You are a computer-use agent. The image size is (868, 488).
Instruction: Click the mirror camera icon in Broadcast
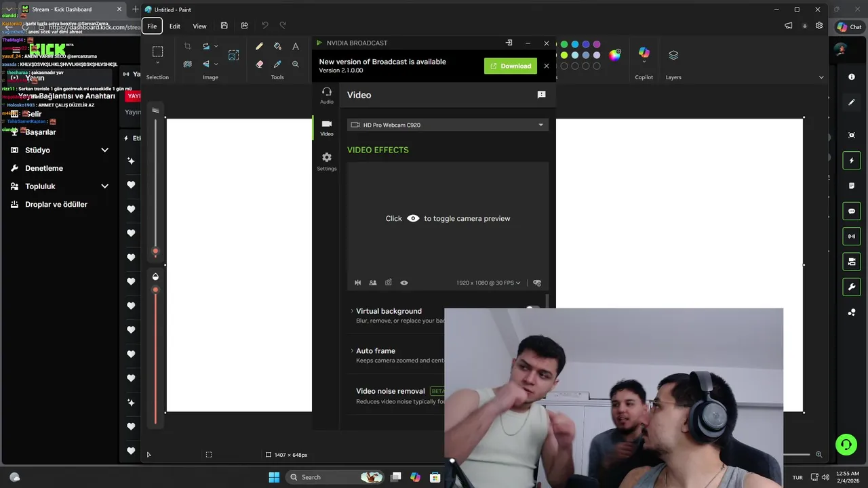click(358, 283)
